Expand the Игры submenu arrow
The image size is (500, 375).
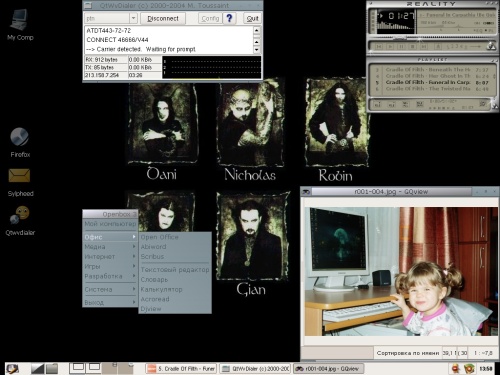click(134, 266)
